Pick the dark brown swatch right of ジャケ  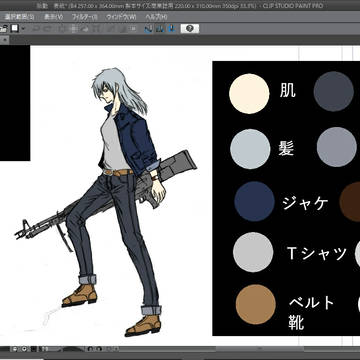(x=350, y=202)
